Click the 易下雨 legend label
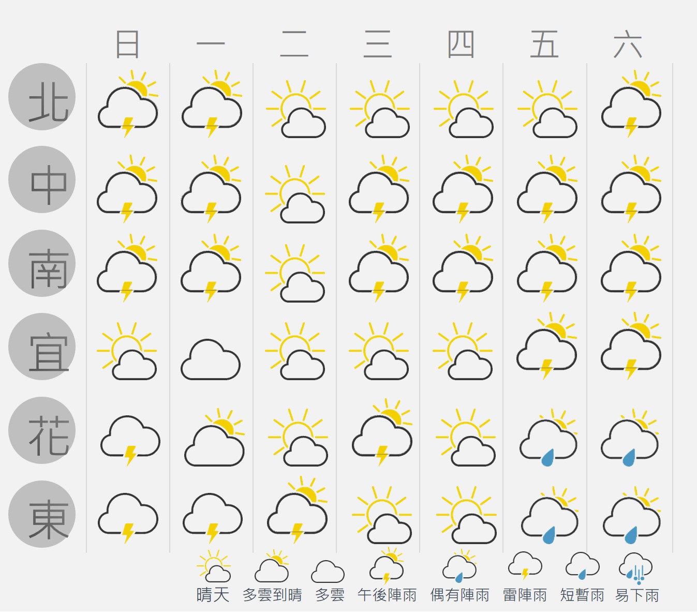697x616 pixels. point(637,595)
